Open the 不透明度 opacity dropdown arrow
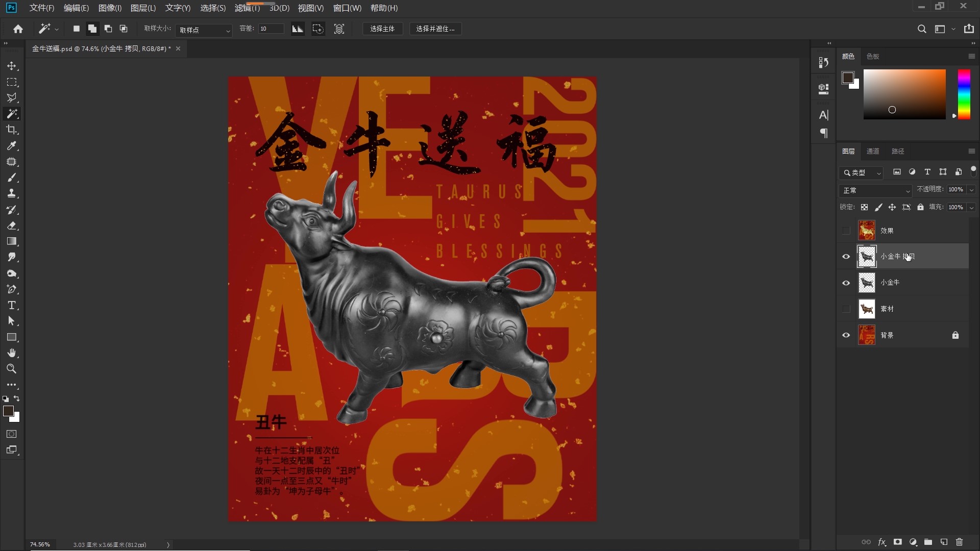The width and height of the screenshot is (980, 551). [971, 190]
